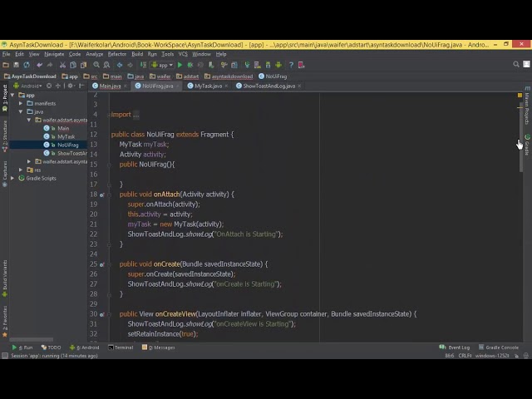
Task: Click override gutter icon beside onAttach method
Action: tap(102, 195)
